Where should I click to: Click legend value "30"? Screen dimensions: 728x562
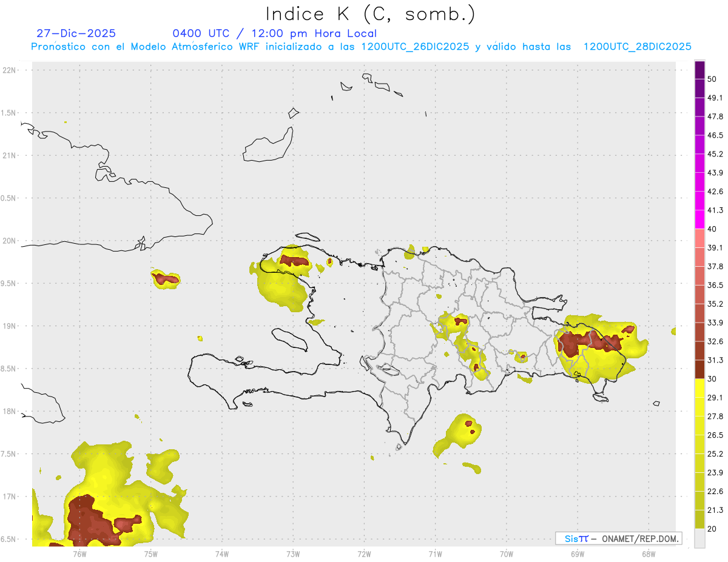pyautogui.click(x=712, y=379)
